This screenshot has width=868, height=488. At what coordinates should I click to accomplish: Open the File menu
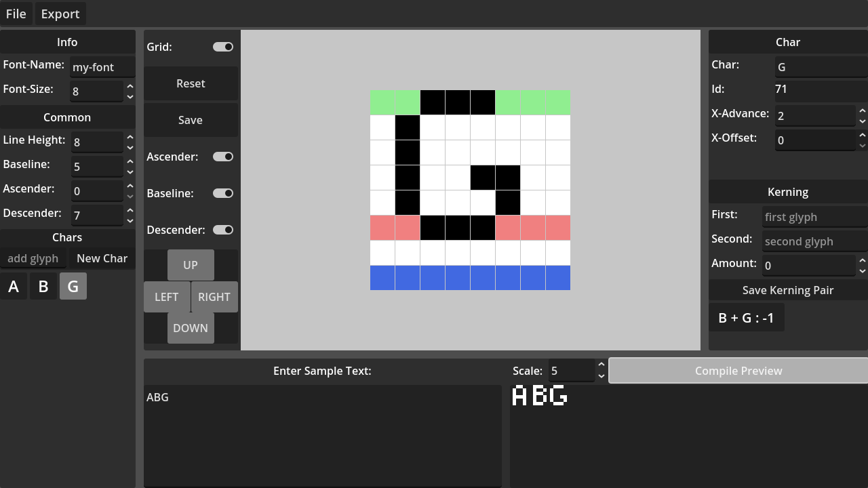[x=16, y=14]
